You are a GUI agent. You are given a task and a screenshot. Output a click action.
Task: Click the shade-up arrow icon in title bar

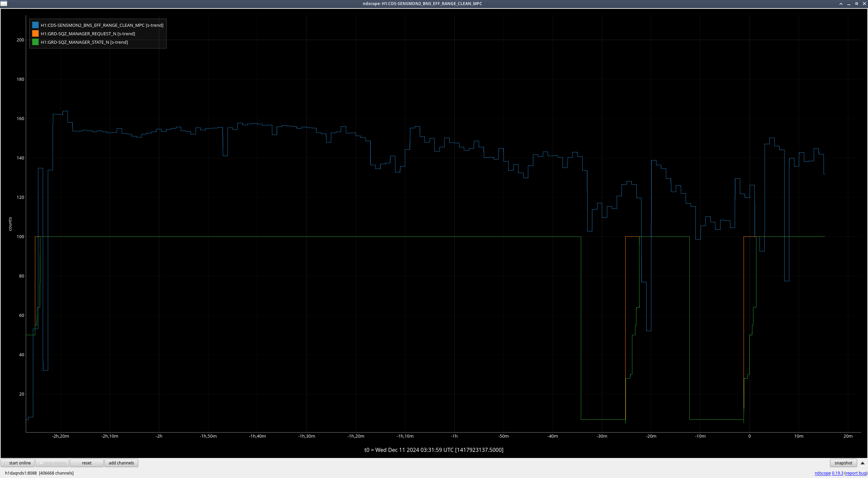click(841, 4)
